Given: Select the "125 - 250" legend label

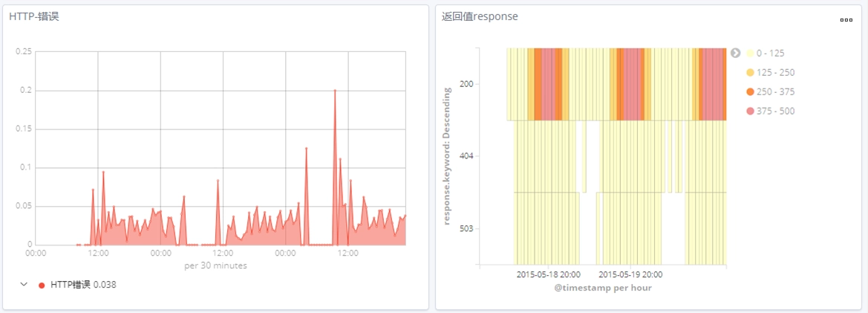Looking at the screenshot, I should coord(775,73).
